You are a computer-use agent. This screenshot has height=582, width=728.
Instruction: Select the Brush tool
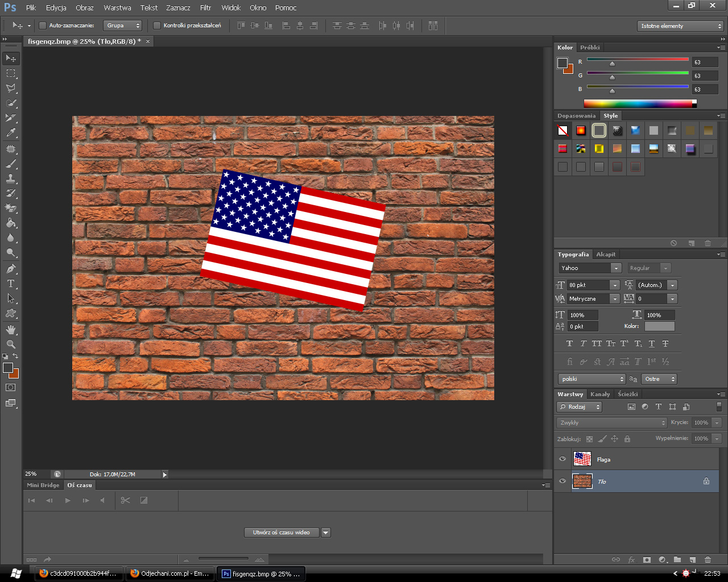[x=11, y=164]
